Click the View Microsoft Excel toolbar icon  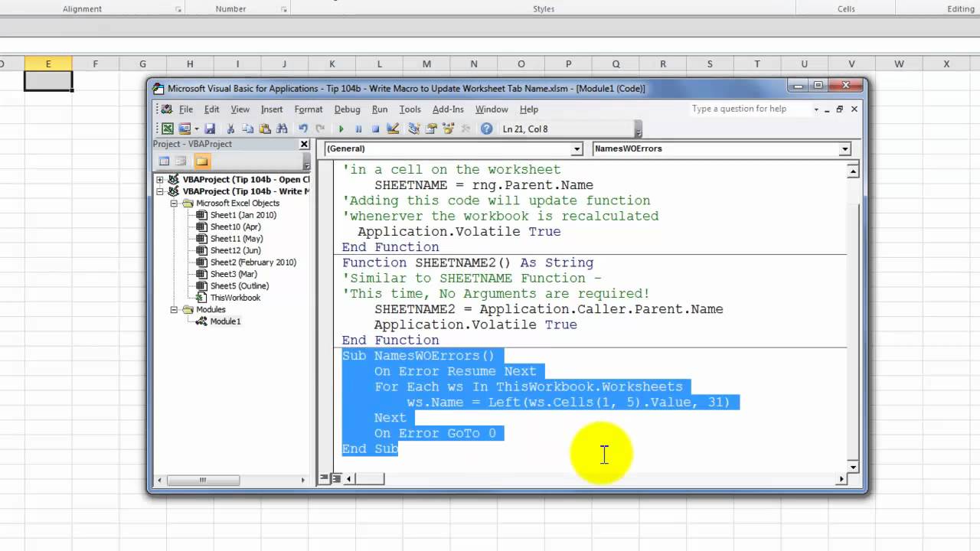point(168,129)
